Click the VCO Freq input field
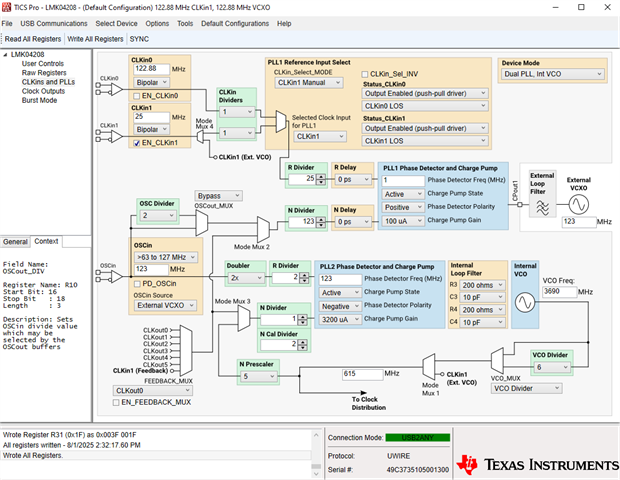This screenshot has width=620, height=480. coord(559,292)
